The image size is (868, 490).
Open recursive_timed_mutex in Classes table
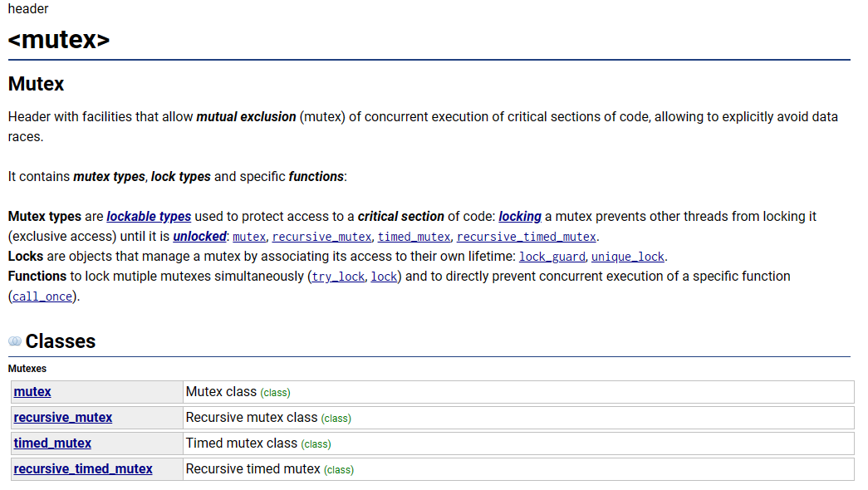[83, 469]
